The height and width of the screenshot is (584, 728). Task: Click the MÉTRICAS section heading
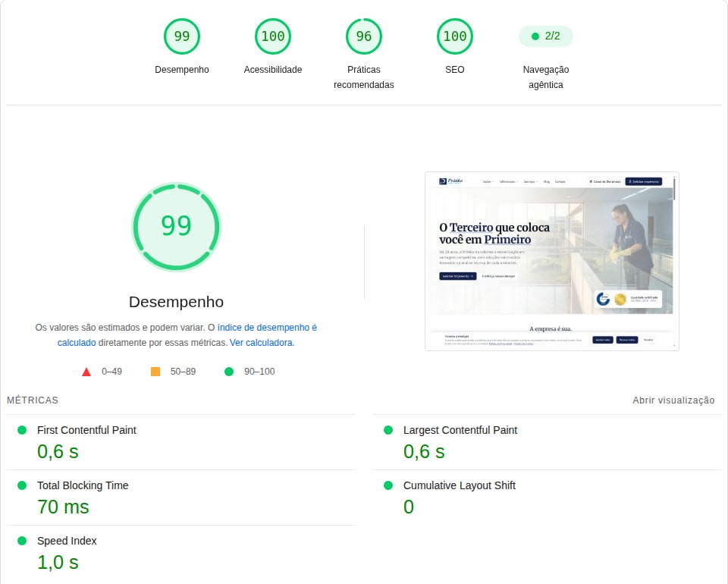(x=33, y=400)
